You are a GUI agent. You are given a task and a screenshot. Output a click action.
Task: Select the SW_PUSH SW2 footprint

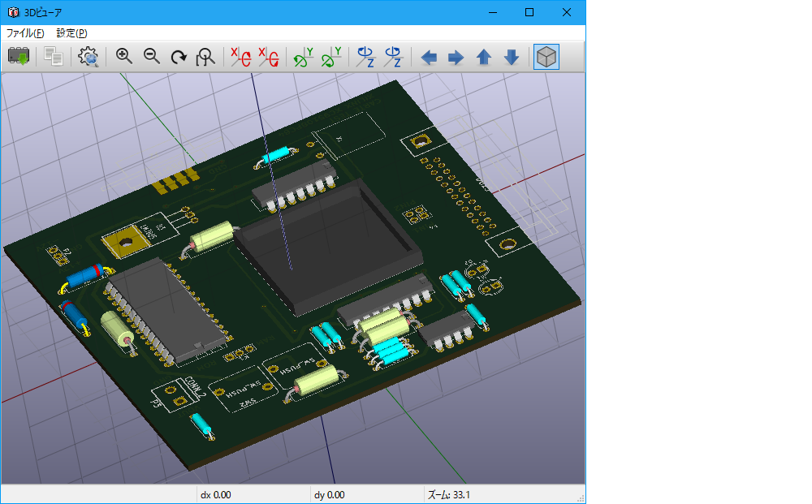click(244, 390)
